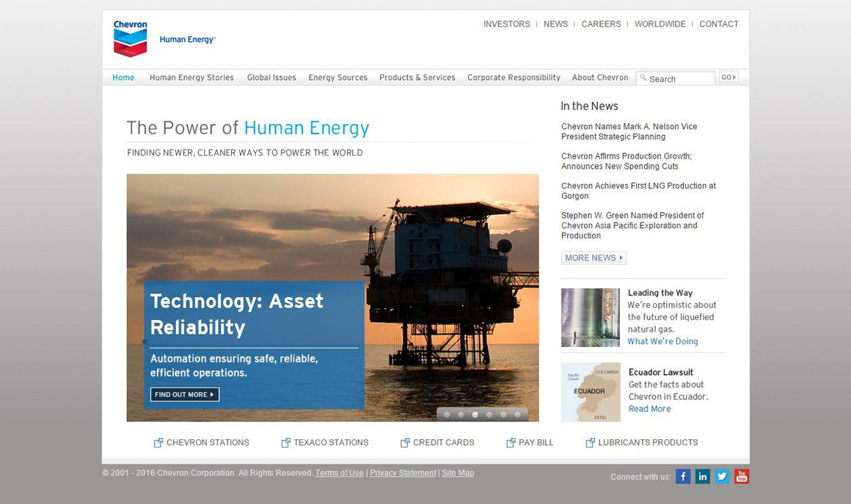Open Chevron's Twitter page icon
This screenshot has width=851, height=504.
[722, 476]
